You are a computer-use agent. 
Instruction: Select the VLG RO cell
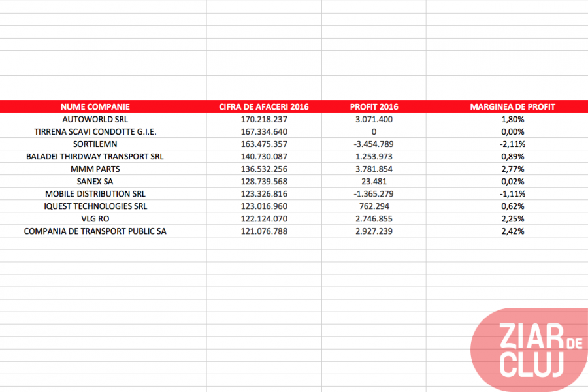tap(95, 219)
